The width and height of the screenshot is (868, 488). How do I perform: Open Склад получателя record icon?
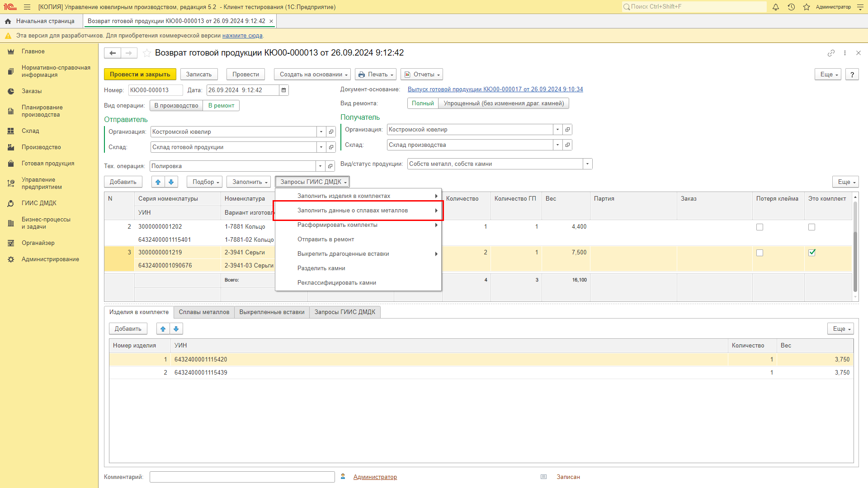click(x=567, y=145)
